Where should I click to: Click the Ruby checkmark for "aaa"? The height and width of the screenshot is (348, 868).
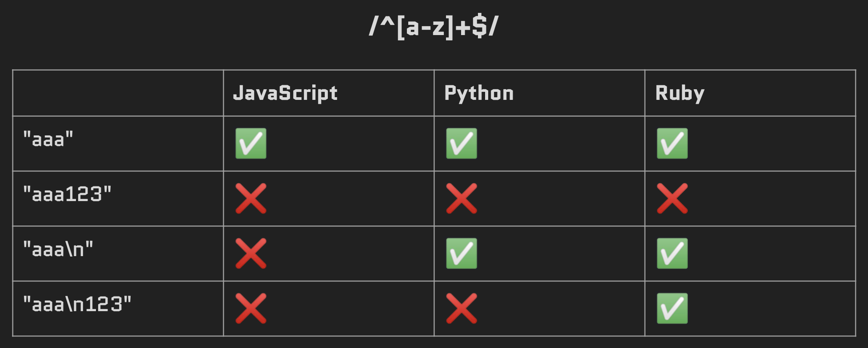click(672, 143)
